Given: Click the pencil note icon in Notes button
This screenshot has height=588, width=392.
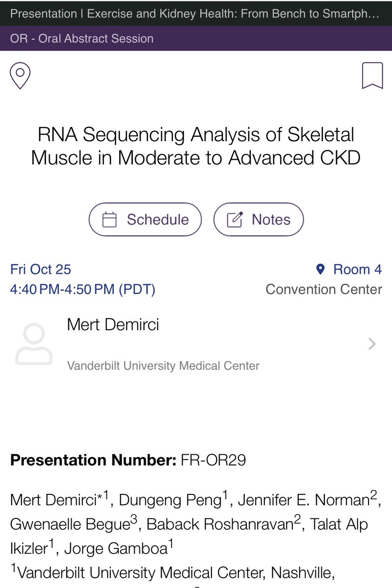Looking at the screenshot, I should click(235, 220).
